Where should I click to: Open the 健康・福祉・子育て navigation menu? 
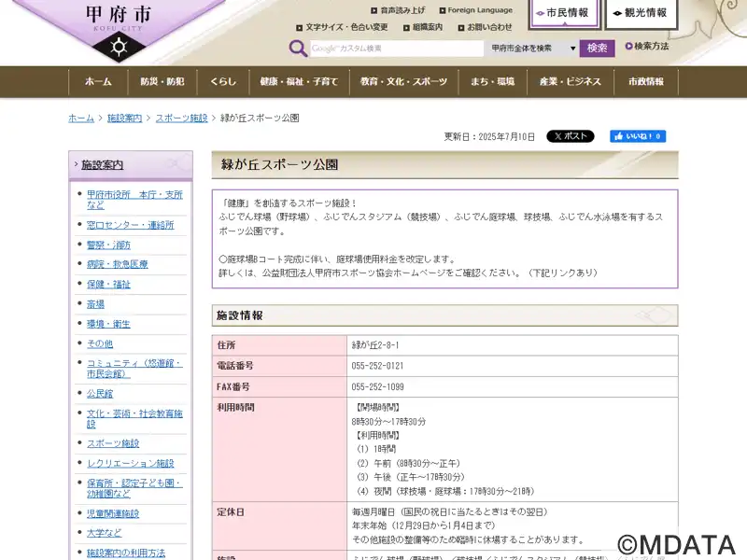[299, 82]
